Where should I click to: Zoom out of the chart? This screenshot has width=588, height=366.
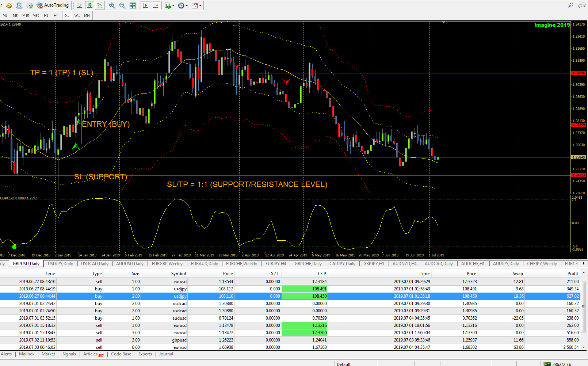coord(122,5)
